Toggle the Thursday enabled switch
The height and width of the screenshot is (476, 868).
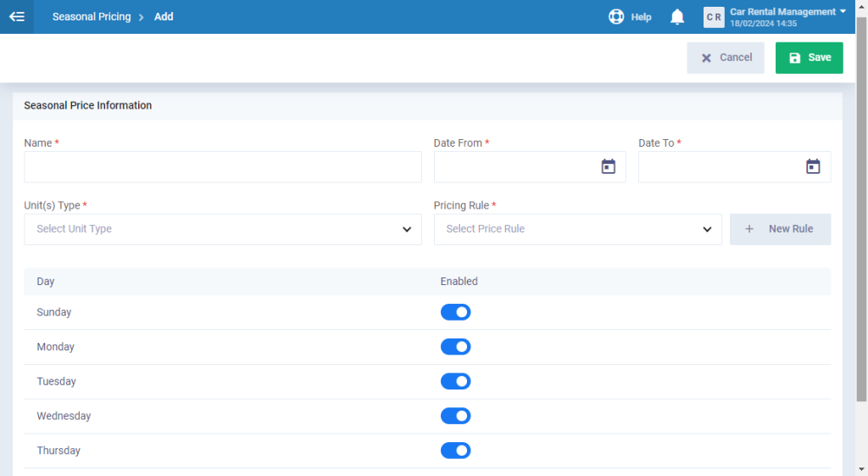pos(455,451)
